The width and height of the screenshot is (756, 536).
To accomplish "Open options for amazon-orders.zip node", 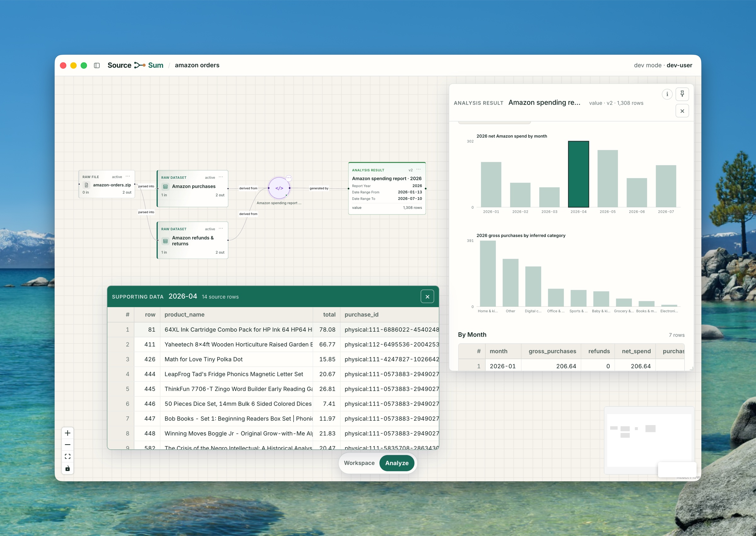I will tap(128, 177).
